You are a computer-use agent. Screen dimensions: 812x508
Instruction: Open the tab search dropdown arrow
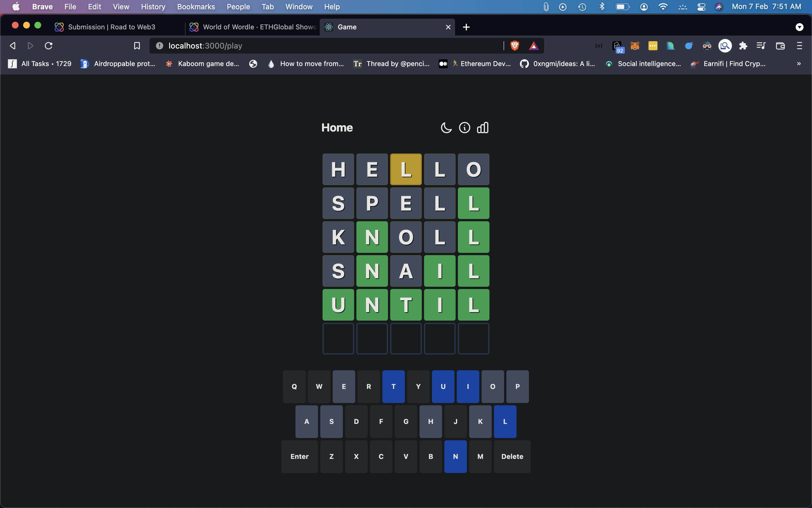[x=799, y=27]
